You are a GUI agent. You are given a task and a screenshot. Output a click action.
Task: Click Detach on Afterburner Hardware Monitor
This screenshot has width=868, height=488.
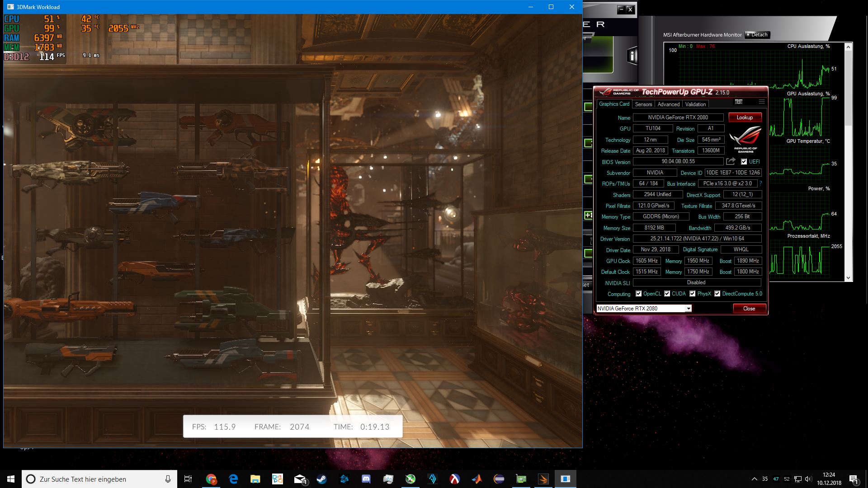click(x=758, y=35)
